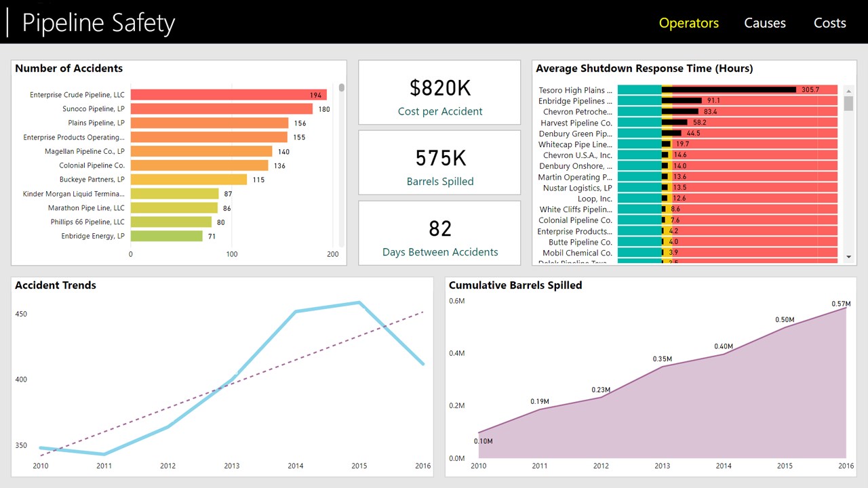Click the Enterprise Products Operating bar
Viewport: 868px width, 488px height.
click(x=209, y=138)
